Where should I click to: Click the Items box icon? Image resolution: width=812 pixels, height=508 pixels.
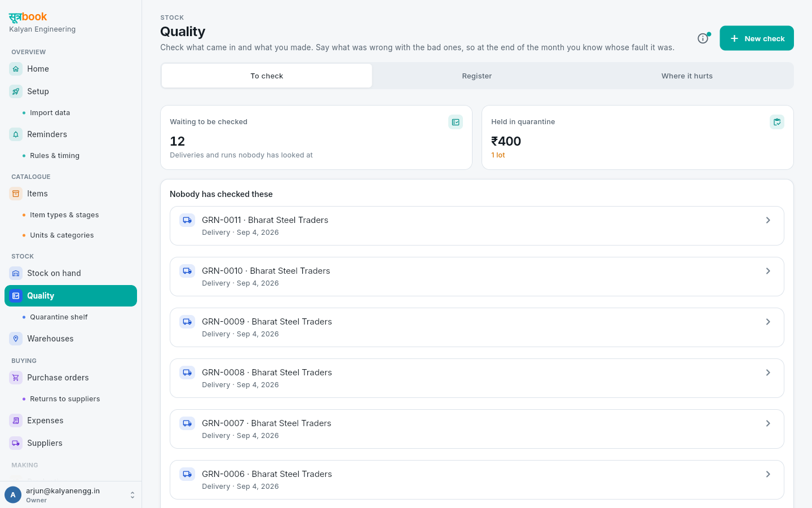(x=16, y=194)
